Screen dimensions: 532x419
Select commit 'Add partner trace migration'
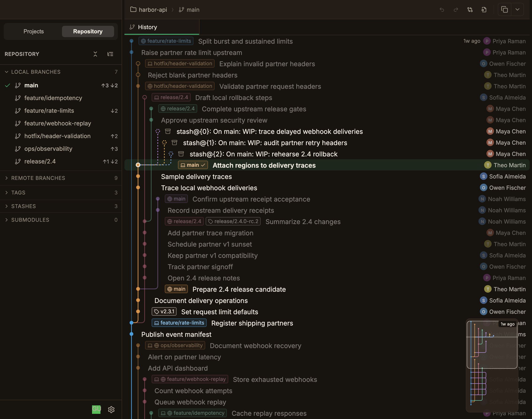[x=327, y=233]
